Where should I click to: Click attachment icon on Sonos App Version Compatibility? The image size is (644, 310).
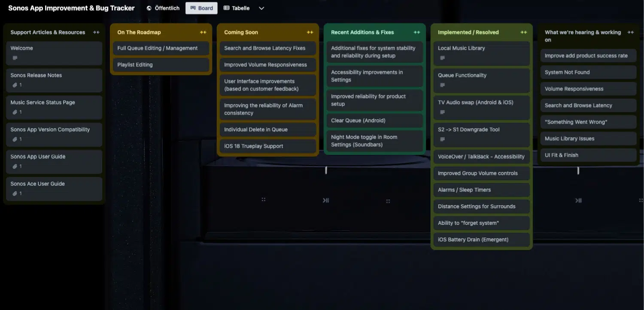[x=15, y=139]
